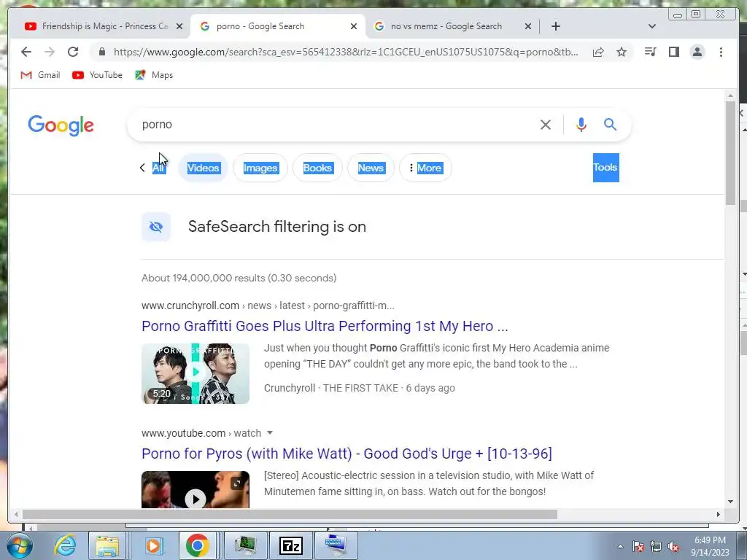Open a new tab with the plus button

555,26
